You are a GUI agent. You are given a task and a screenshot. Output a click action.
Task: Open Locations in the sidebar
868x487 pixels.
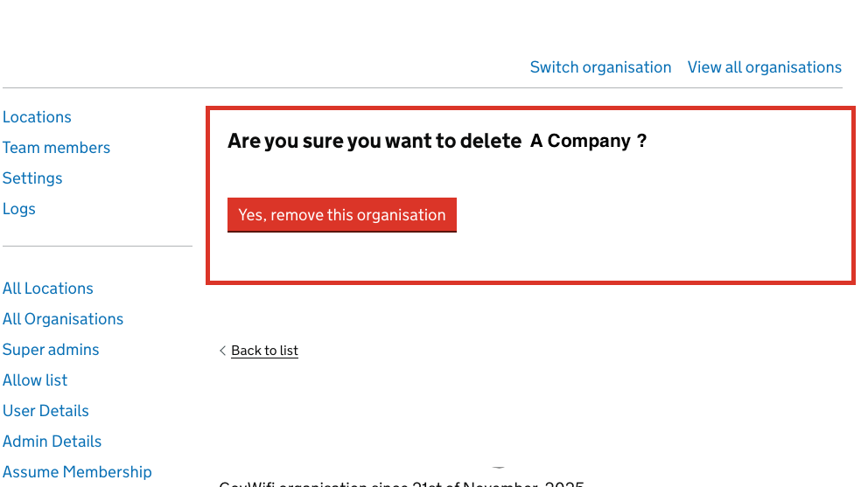pos(37,117)
